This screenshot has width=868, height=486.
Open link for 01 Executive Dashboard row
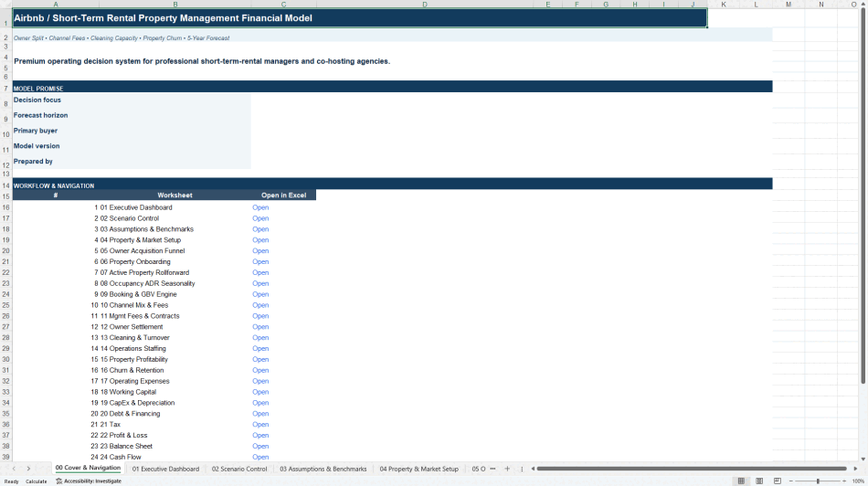click(260, 207)
